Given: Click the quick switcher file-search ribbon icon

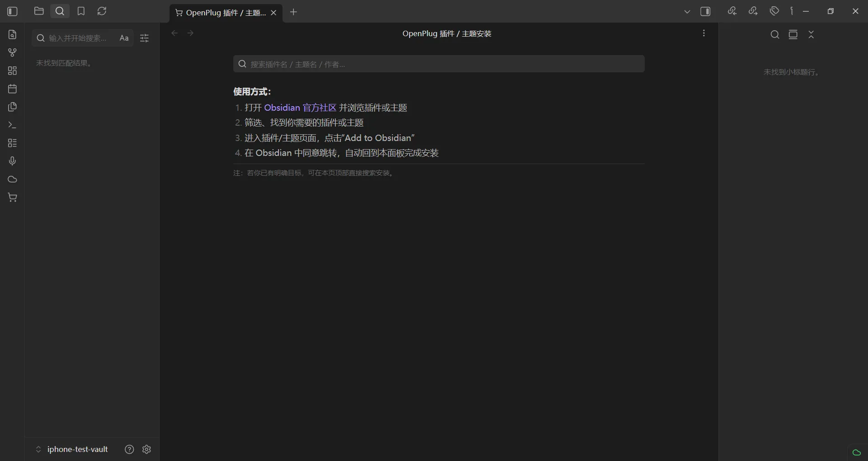Looking at the screenshot, I should (x=13, y=35).
